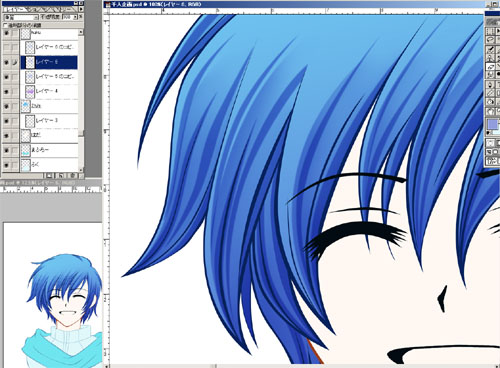Select the Eraser tool

pos(490,67)
